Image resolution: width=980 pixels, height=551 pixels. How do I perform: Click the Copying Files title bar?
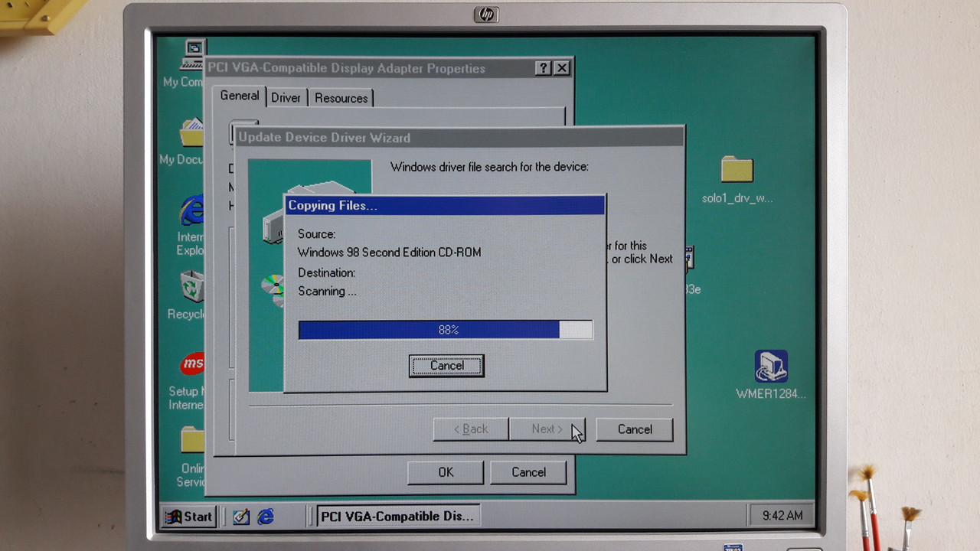(x=445, y=205)
